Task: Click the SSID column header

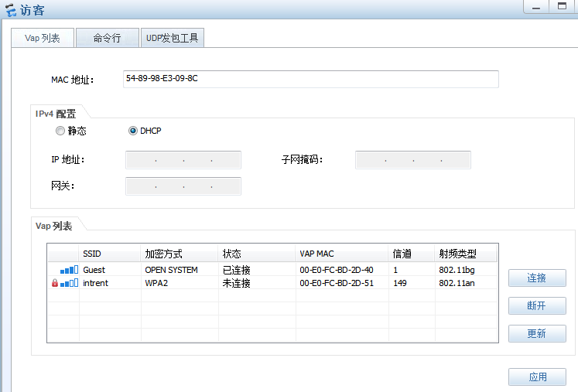Action: coord(109,254)
